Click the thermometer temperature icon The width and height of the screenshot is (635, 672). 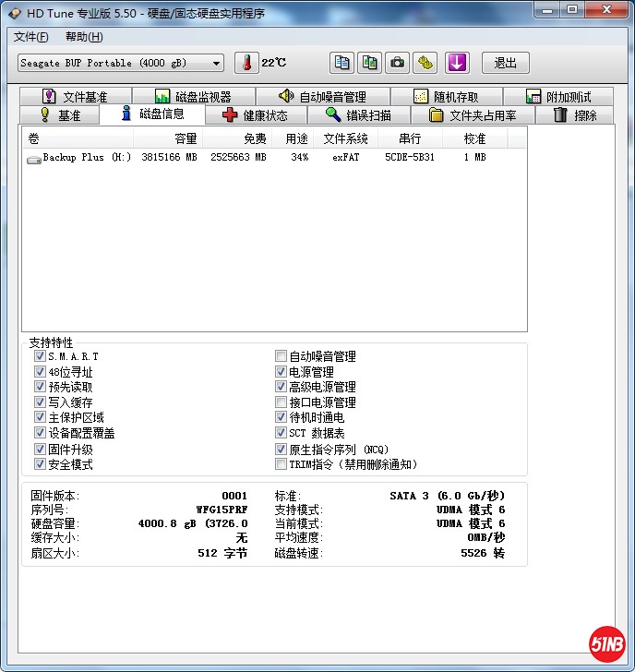(246, 63)
